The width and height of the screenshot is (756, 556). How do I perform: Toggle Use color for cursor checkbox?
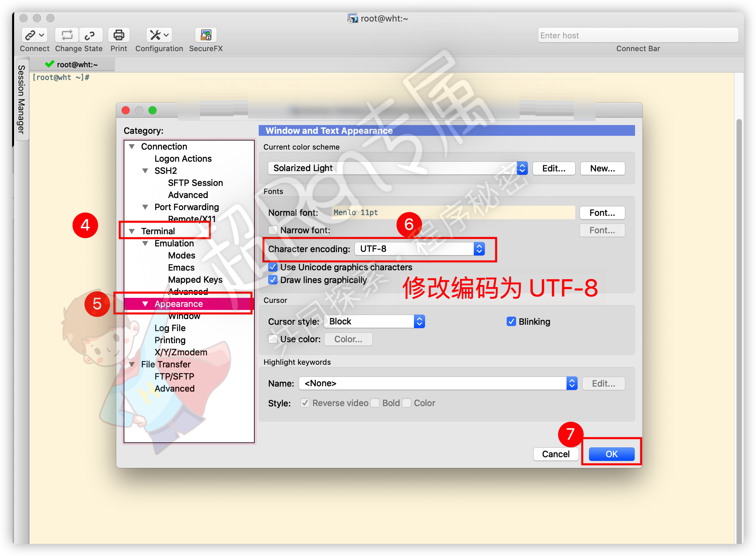pyautogui.click(x=272, y=339)
